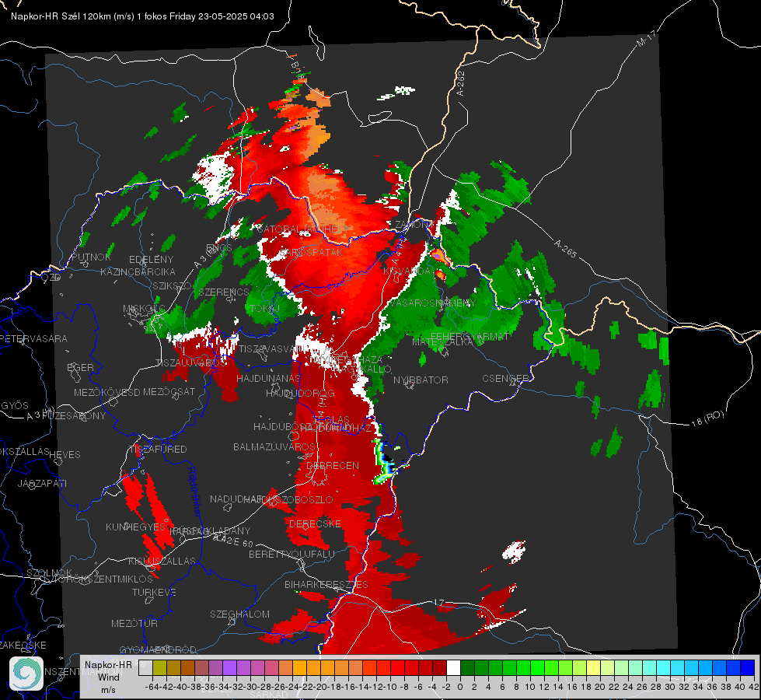Click the cyan swatch between 28 and 30
The width and height of the screenshot is (761, 700).
(x=664, y=667)
